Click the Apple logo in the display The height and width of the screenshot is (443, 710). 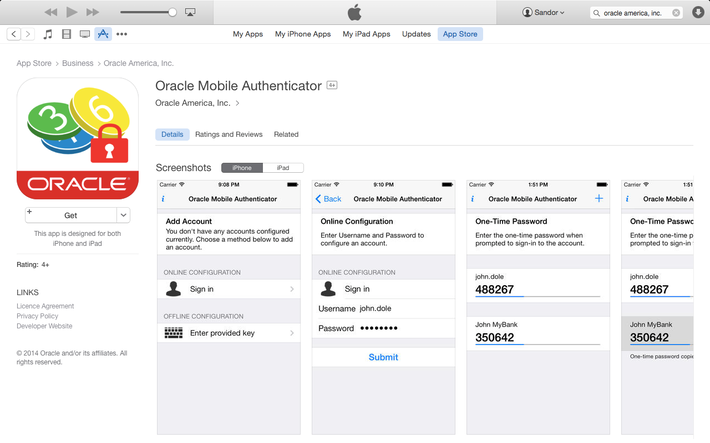click(x=355, y=12)
